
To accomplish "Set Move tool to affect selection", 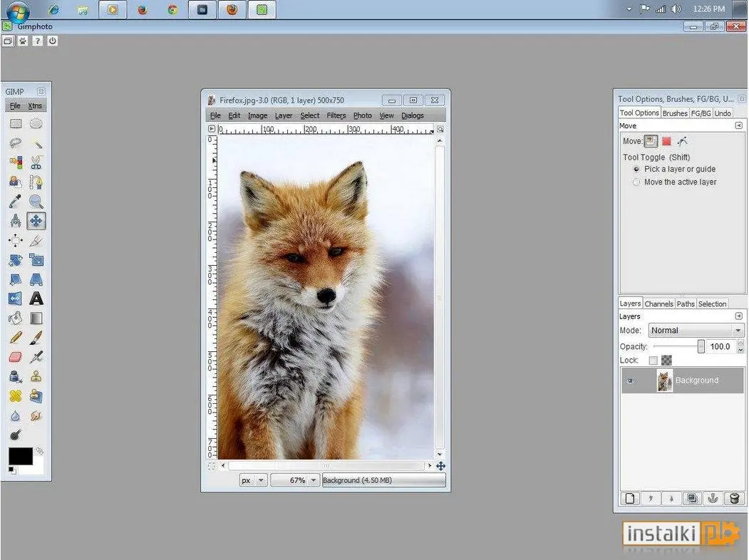I will point(666,141).
